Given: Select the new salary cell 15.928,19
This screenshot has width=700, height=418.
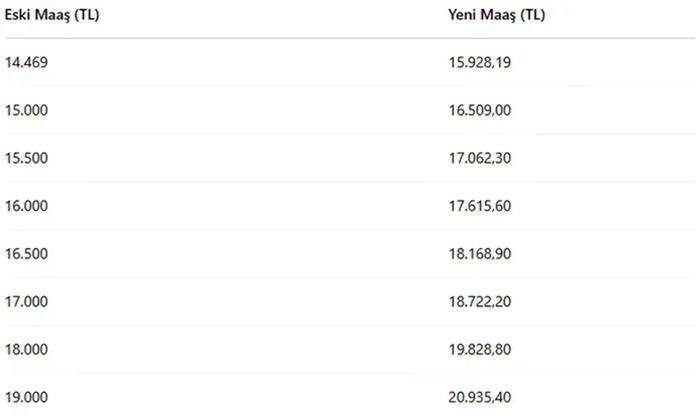Looking at the screenshot, I should 479,62.
